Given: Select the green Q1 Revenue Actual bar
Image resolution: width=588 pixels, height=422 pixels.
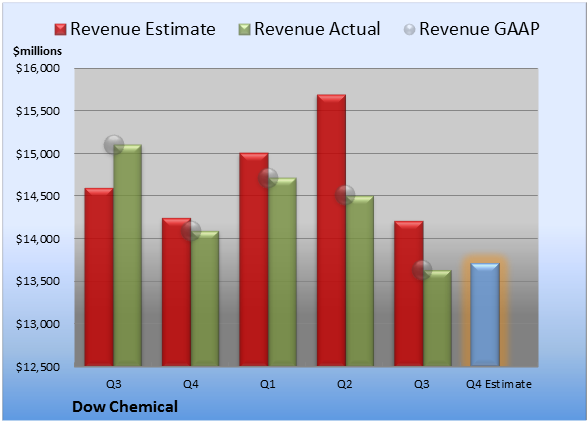Looking at the screenshot, I should click(282, 272).
